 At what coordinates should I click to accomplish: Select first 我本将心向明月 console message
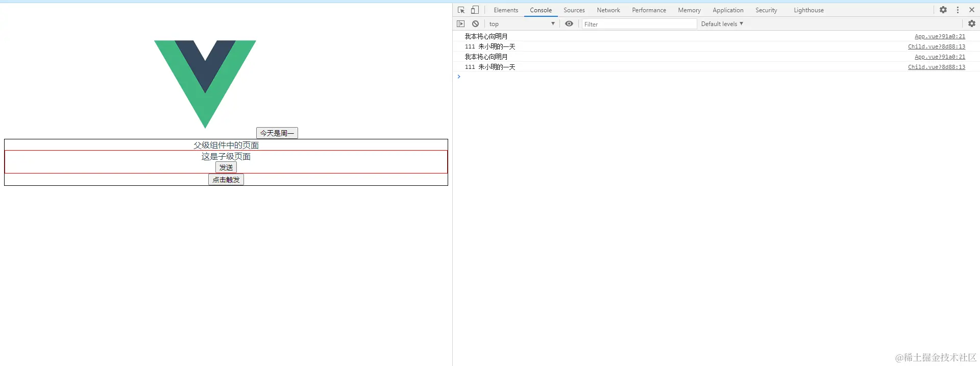pyautogui.click(x=486, y=36)
